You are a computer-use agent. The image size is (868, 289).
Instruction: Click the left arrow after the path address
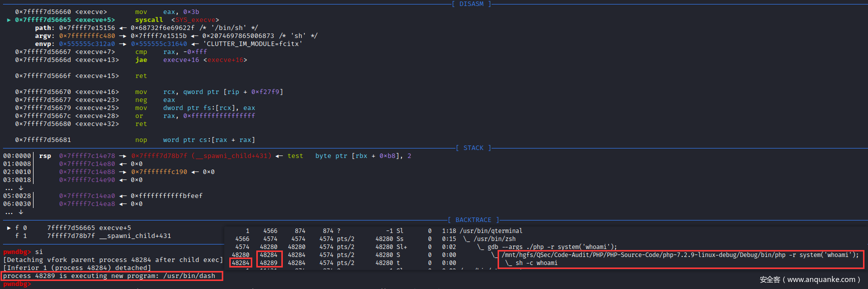point(123,28)
